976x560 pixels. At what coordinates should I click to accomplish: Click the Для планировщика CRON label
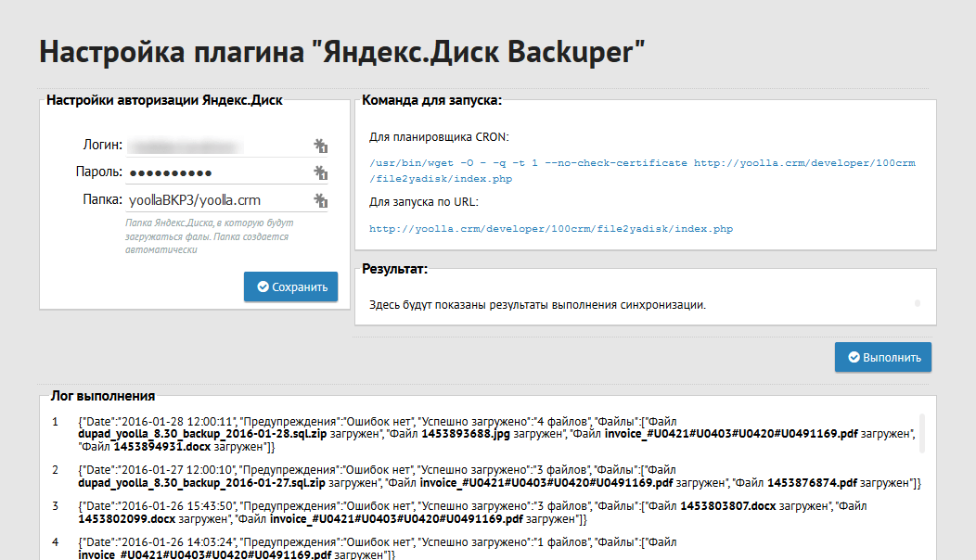[439, 137]
